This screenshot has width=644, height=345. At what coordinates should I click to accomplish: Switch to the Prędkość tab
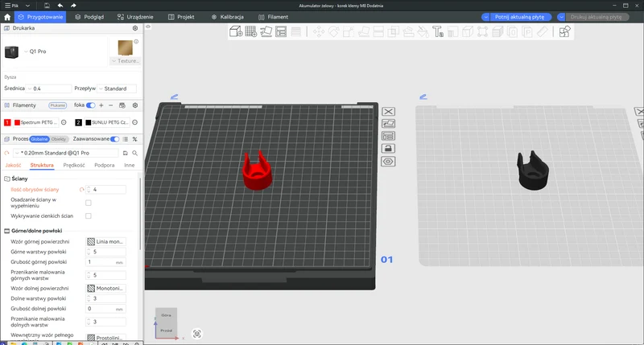74,165
